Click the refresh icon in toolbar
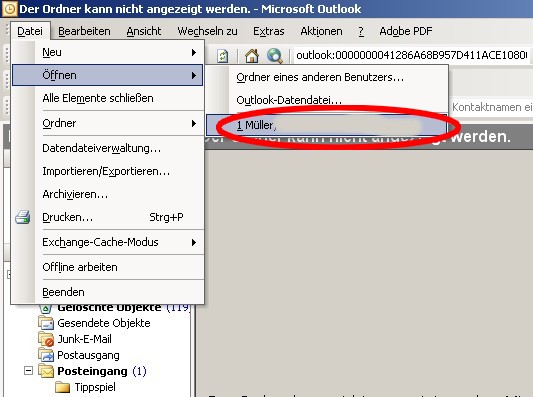Image resolution: width=533 pixels, height=397 pixels. point(223,55)
